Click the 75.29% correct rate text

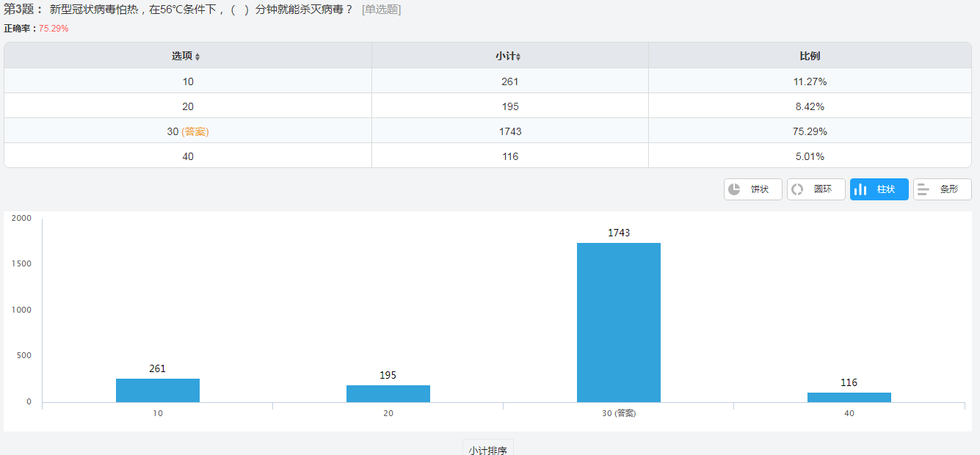[54, 29]
